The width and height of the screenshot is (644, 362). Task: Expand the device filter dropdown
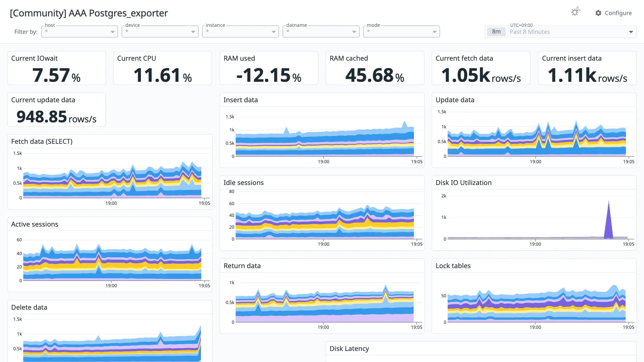[160, 32]
